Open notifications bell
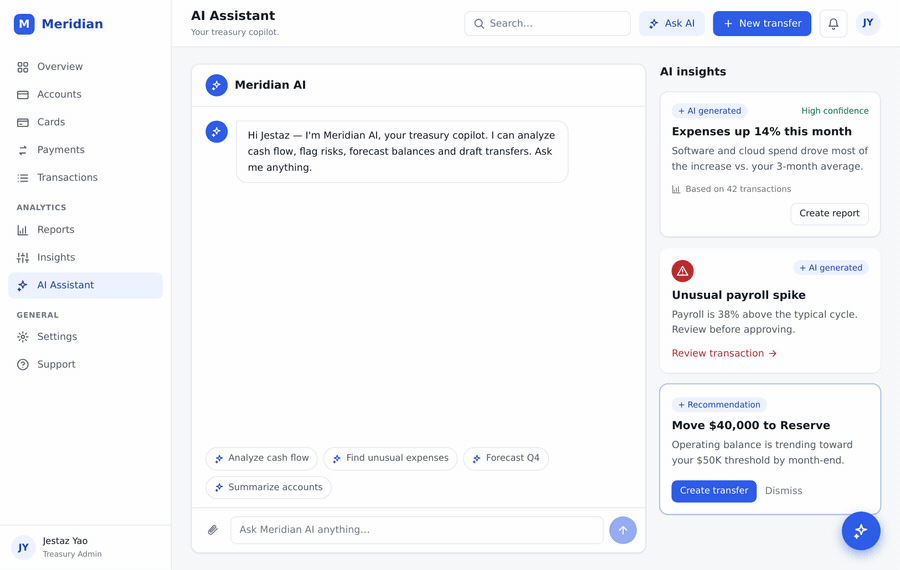900x570 pixels. coord(833,24)
